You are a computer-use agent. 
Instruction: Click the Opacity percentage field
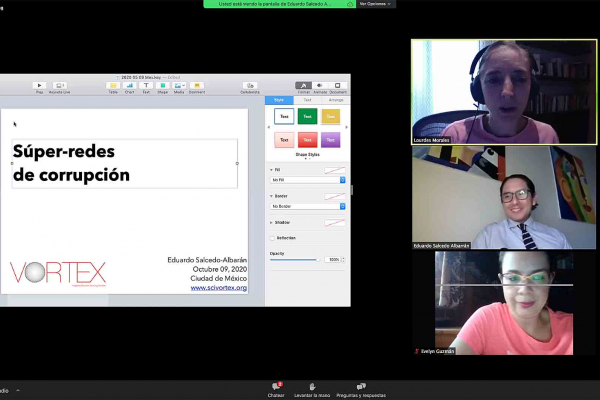click(x=332, y=260)
